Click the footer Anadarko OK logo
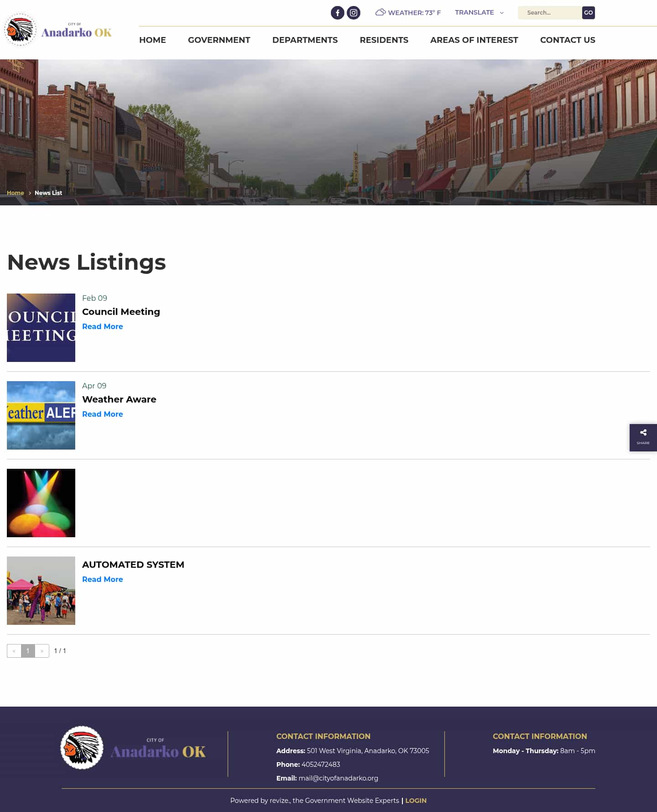This screenshot has height=812, width=657. [x=133, y=748]
